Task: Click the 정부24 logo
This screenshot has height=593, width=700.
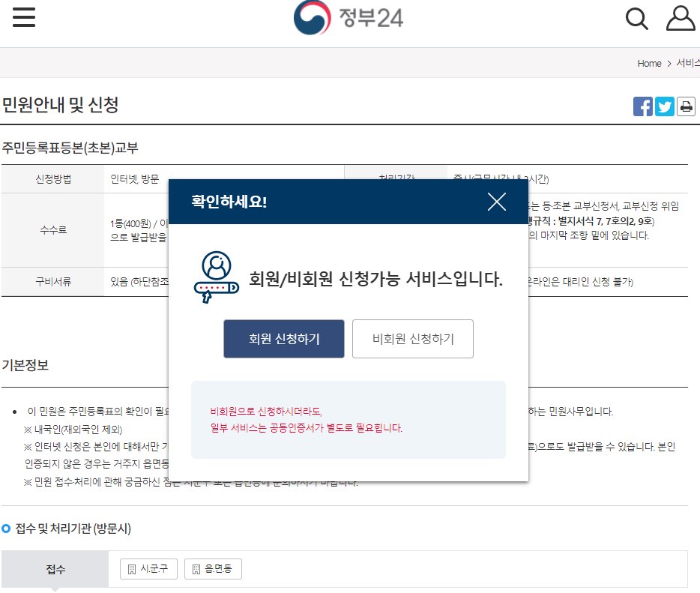Action: 349,17
